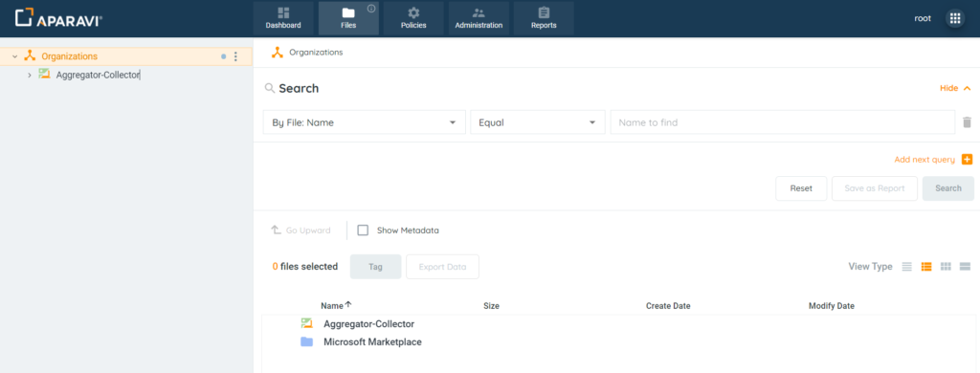Click the Aggregator-Collector tree node icon
980x373 pixels.
click(44, 75)
